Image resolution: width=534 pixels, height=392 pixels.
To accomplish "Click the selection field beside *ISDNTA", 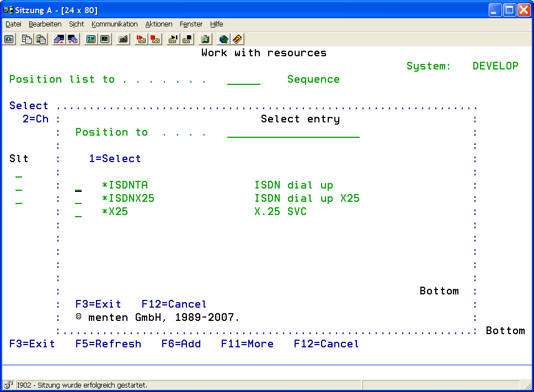I will pyautogui.click(x=78, y=186).
